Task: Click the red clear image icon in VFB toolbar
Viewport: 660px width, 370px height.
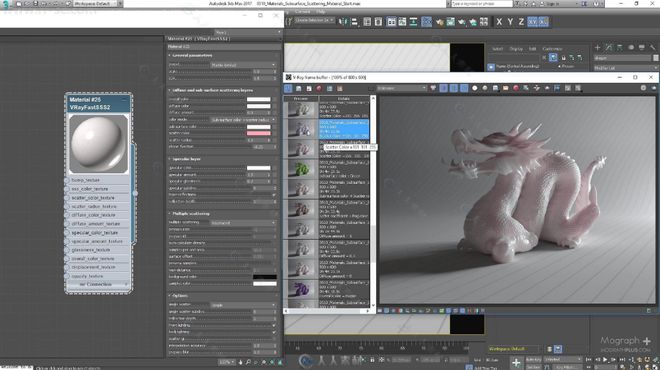Action: [x=516, y=88]
